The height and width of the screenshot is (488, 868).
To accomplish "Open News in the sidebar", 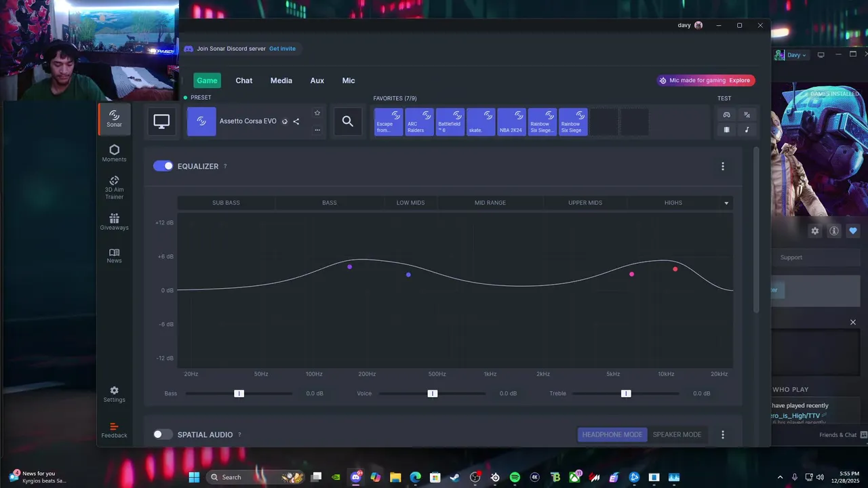I will tap(114, 256).
